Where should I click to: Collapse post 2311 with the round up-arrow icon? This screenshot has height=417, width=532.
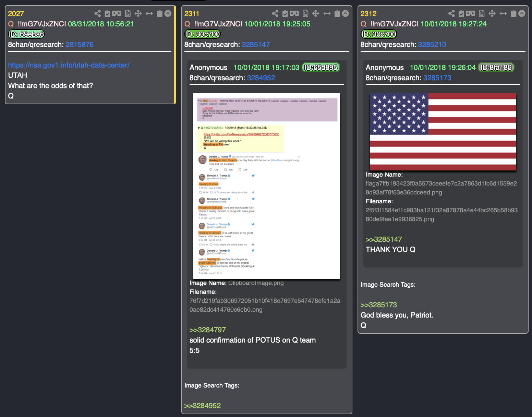pos(346,13)
